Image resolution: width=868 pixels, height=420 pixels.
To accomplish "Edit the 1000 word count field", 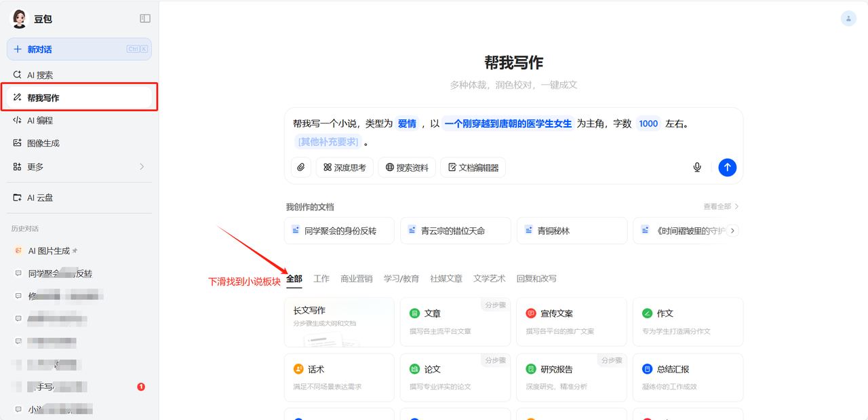I will tap(648, 123).
